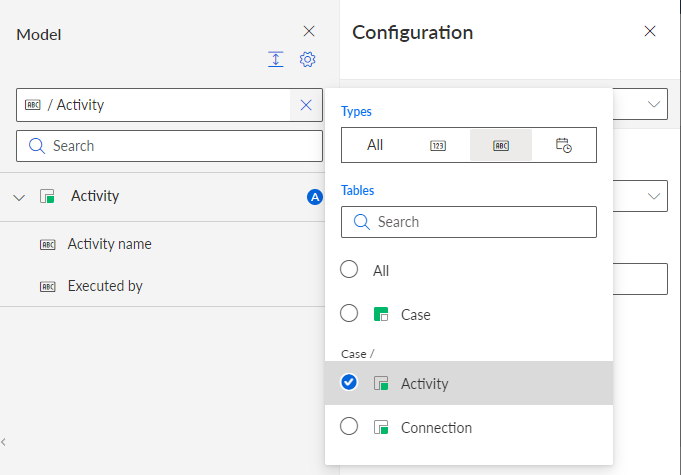The image size is (681, 475).
Task: Select the Connection table radio button
Action: [349, 426]
